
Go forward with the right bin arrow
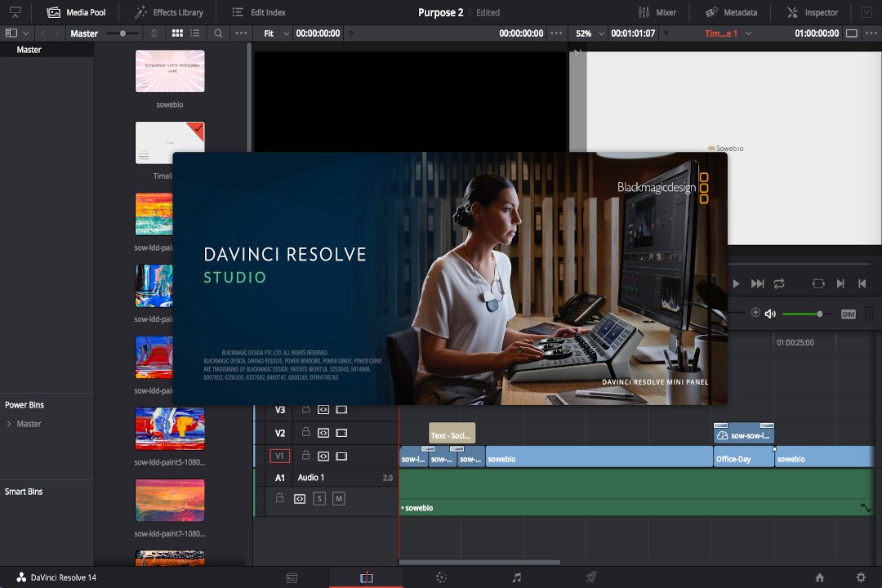click(56, 33)
